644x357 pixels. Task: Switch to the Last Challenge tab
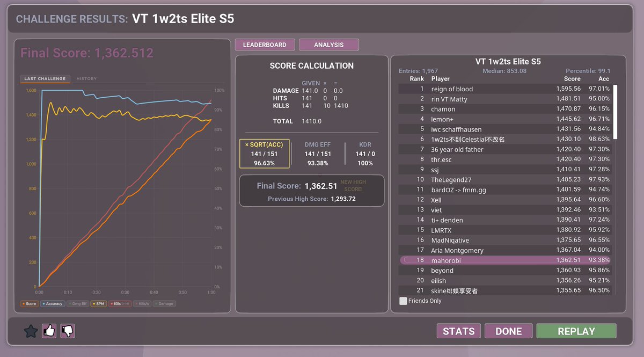(45, 79)
